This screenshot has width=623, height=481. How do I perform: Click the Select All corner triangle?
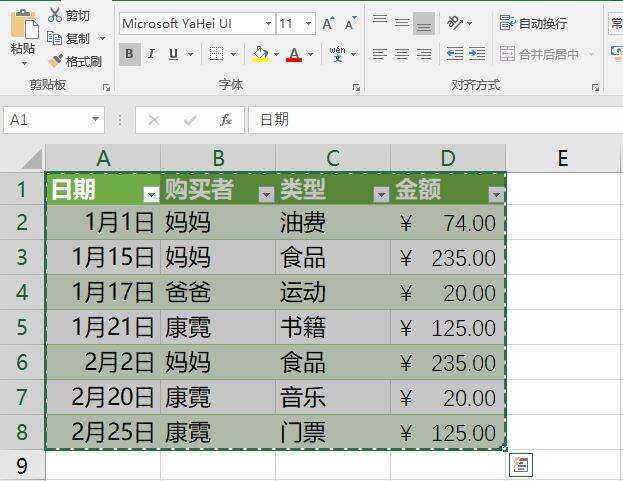click(x=33, y=159)
